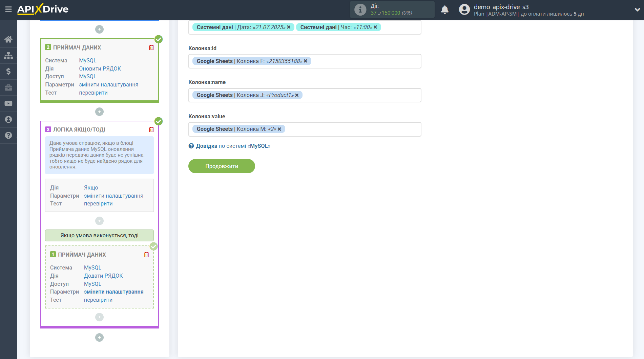Add block below If conditions
Viewport: 644px width, 359px height.
tap(99, 221)
